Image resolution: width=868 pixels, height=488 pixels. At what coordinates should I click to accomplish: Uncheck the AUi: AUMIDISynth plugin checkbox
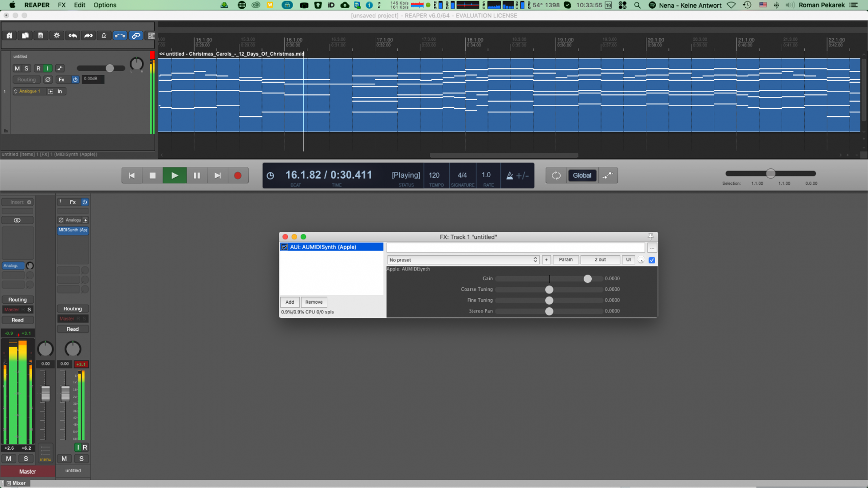(x=284, y=247)
